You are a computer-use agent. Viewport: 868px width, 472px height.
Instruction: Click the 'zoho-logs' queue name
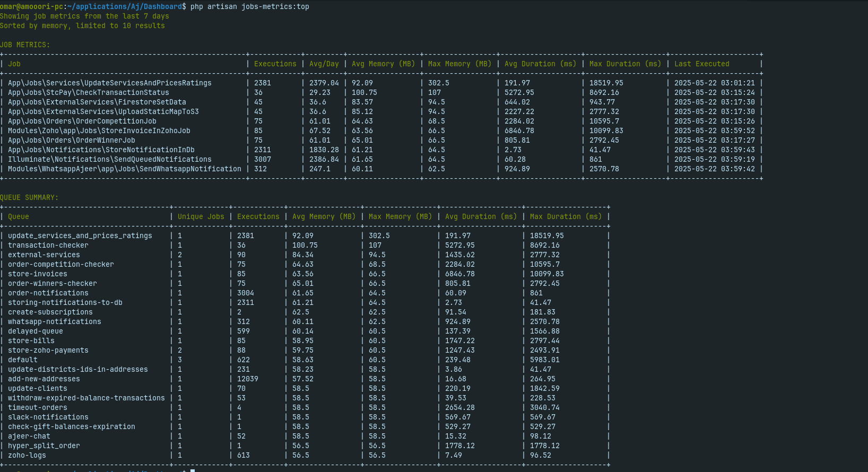pyautogui.click(x=27, y=455)
